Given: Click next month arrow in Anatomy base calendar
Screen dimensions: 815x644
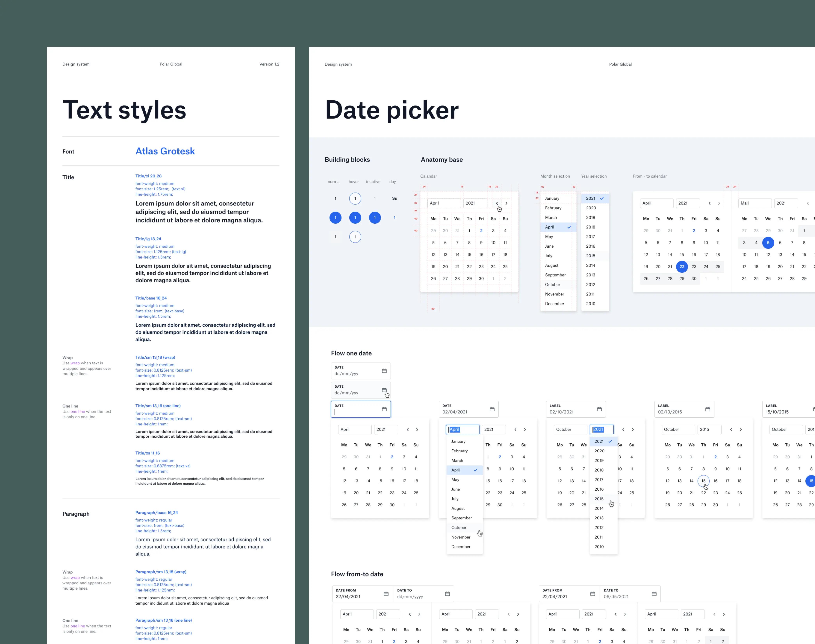Looking at the screenshot, I should (x=506, y=203).
